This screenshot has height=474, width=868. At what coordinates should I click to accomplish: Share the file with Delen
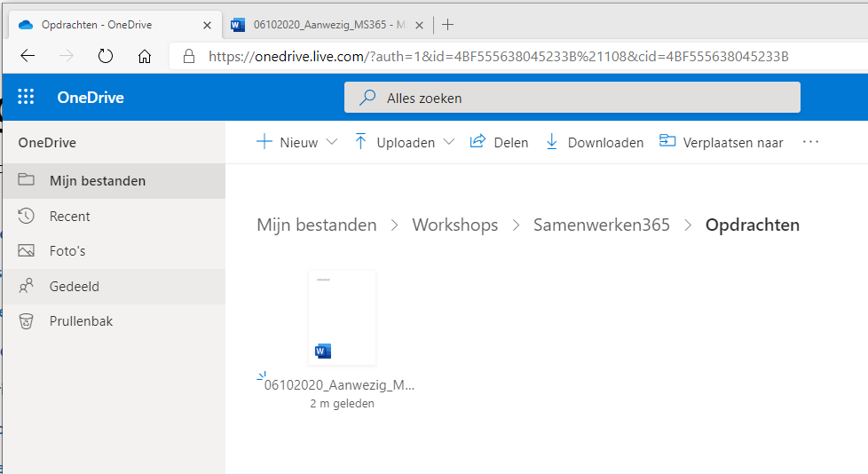pyautogui.click(x=499, y=142)
